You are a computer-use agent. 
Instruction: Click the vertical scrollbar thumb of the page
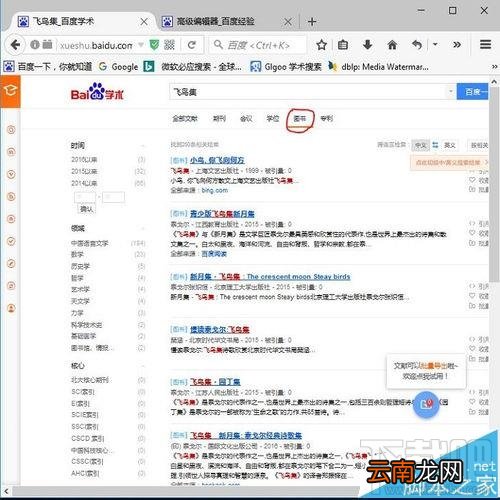[x=494, y=183]
